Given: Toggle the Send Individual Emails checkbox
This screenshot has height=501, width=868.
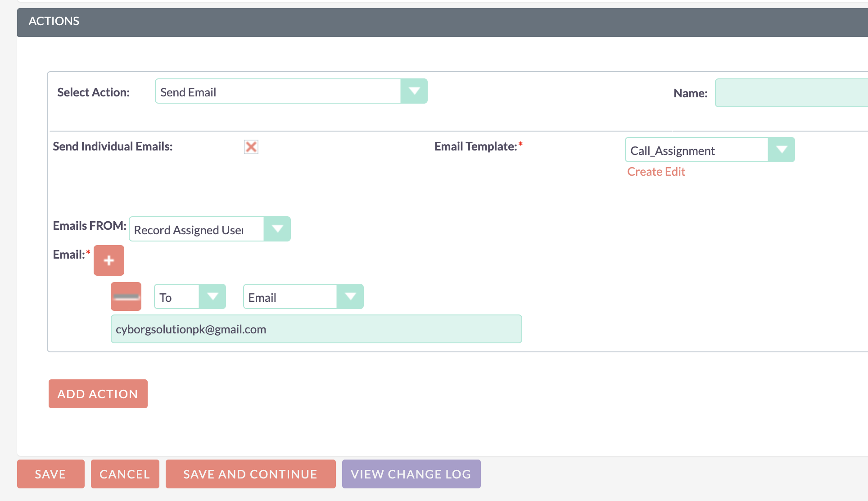Looking at the screenshot, I should pos(251,146).
